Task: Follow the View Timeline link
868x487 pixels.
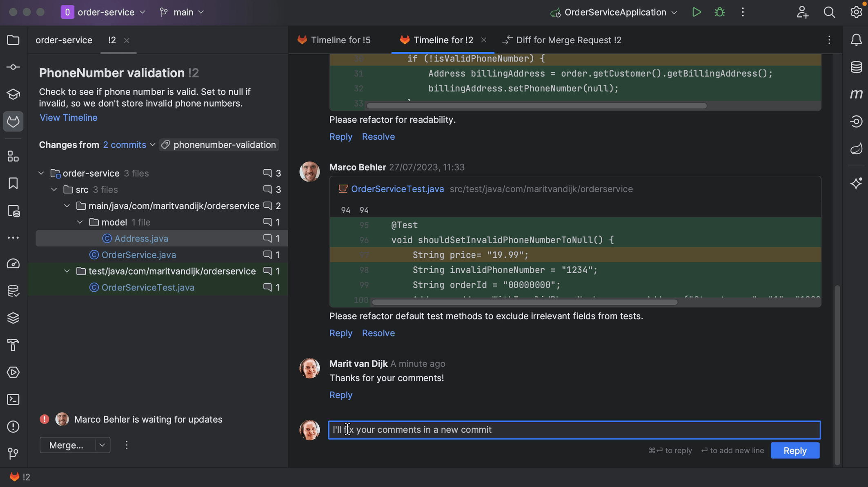Action: [x=68, y=117]
